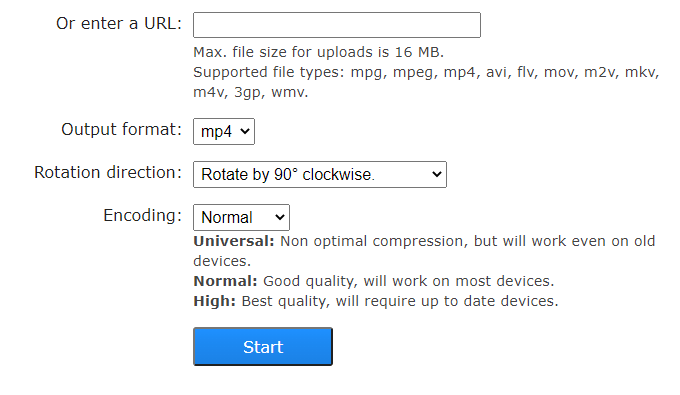This screenshot has width=680, height=395.
Task: Click the arrow on Rotation direction dropdown
Action: (x=436, y=174)
